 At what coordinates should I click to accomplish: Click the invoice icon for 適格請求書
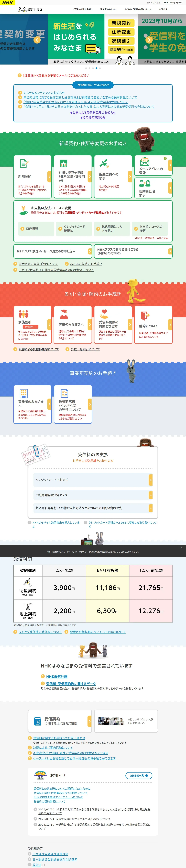64,393
